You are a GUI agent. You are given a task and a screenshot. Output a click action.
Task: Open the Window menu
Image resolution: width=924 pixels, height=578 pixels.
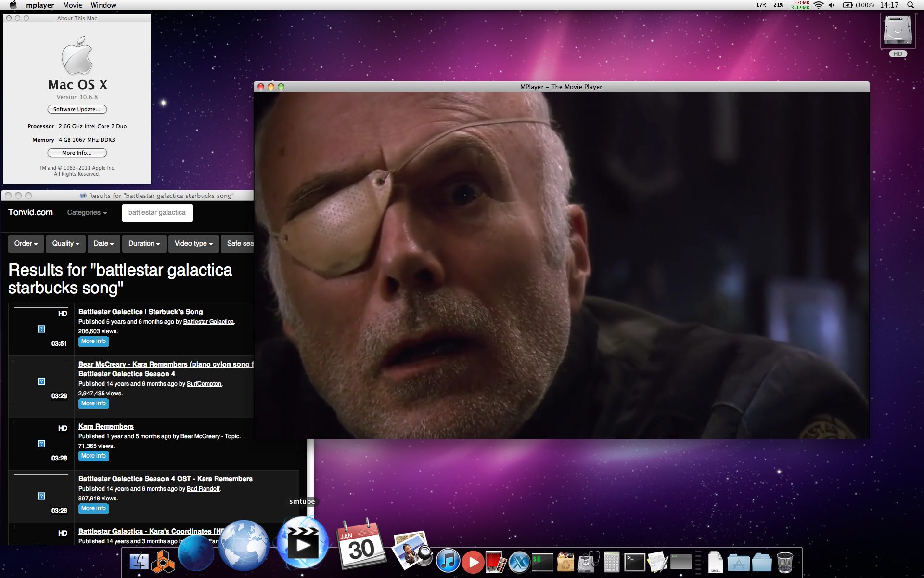[x=103, y=5]
